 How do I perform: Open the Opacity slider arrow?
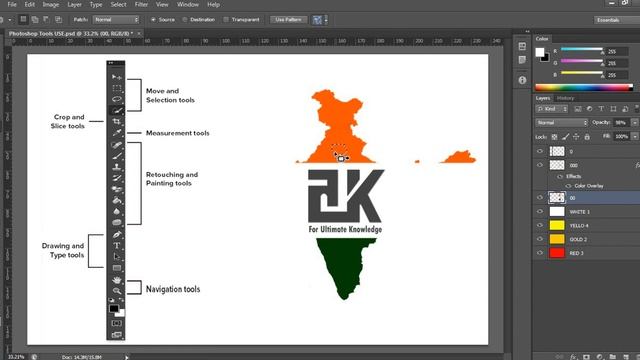(635, 122)
